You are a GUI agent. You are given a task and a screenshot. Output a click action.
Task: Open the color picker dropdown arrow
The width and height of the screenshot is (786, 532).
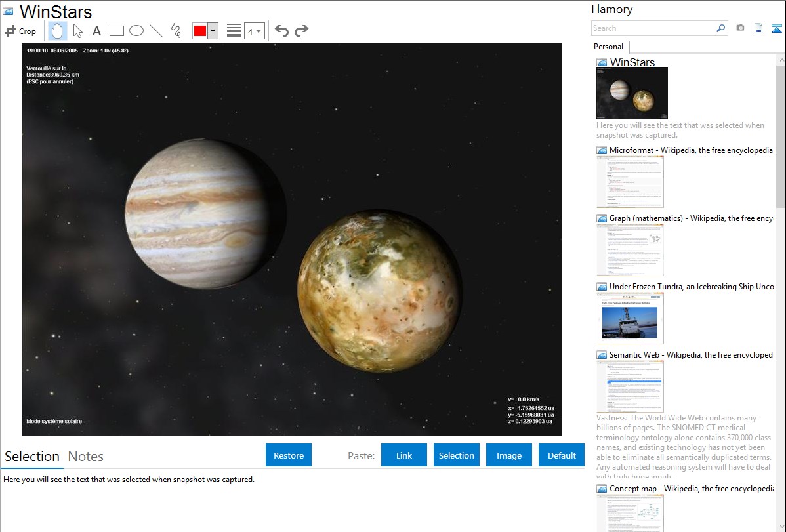[213, 31]
